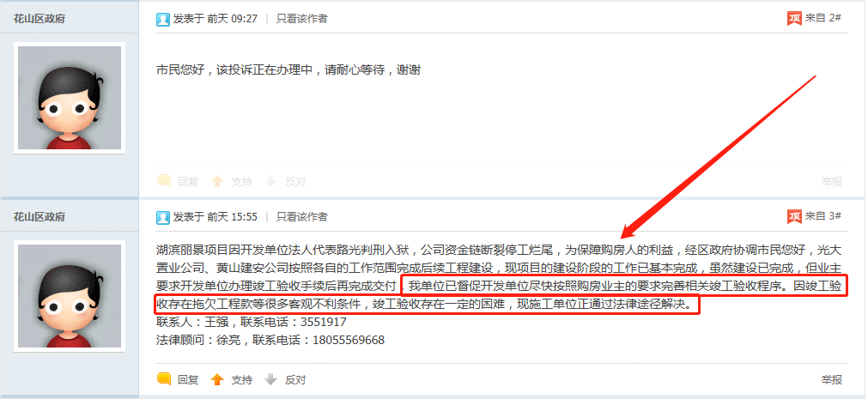868x399 pixels.
Task: Select 只看该作者 on the 15:55 post
Action: [x=302, y=217]
